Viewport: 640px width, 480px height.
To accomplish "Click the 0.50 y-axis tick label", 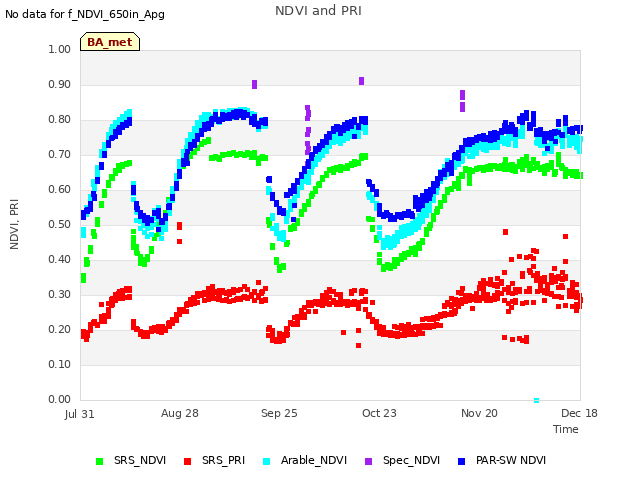I will (x=59, y=224).
